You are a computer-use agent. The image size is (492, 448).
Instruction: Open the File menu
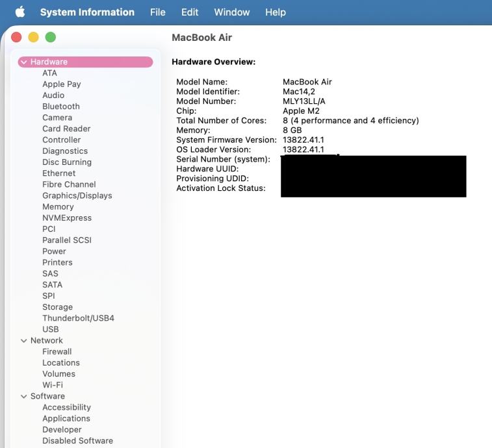tap(157, 12)
